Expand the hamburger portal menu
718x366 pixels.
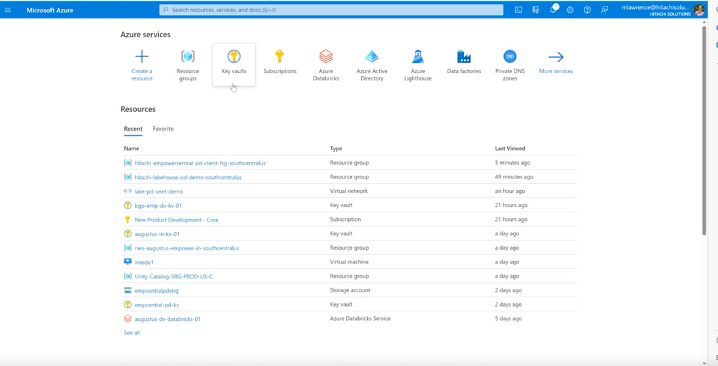tap(8, 10)
